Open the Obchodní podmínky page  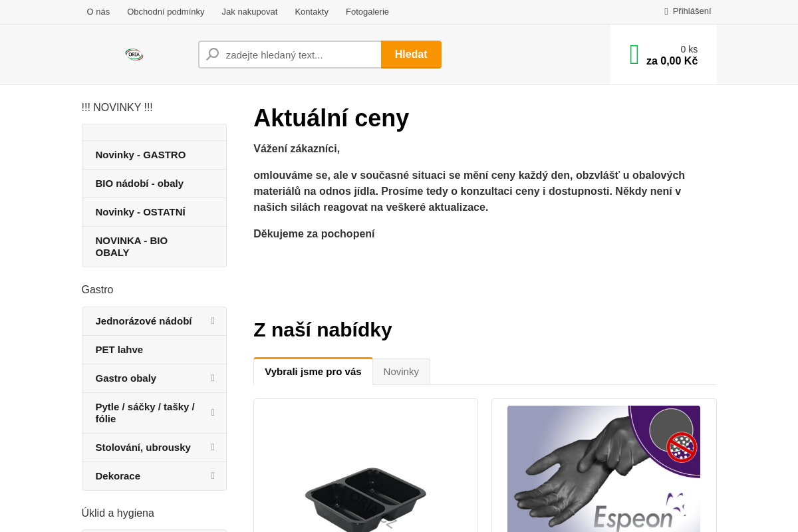[166, 12]
